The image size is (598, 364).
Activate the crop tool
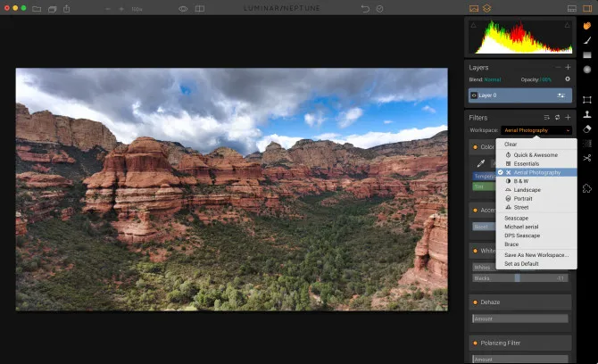587,100
